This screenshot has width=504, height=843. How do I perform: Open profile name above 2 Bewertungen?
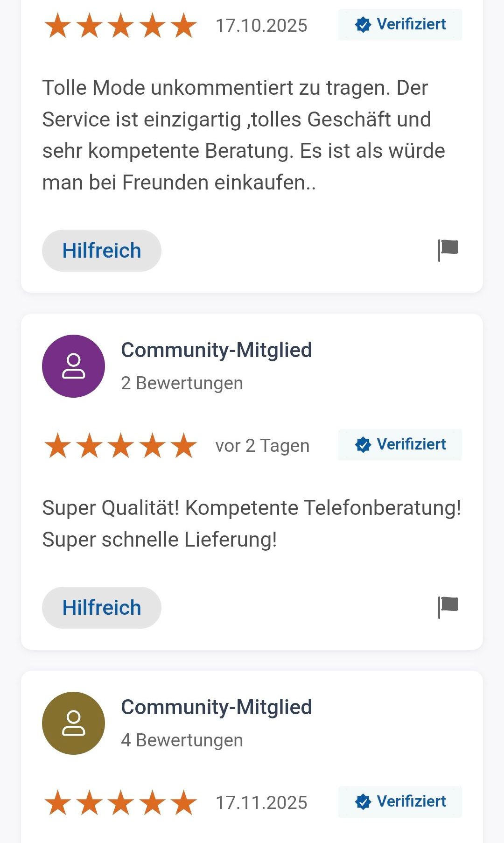[217, 350]
